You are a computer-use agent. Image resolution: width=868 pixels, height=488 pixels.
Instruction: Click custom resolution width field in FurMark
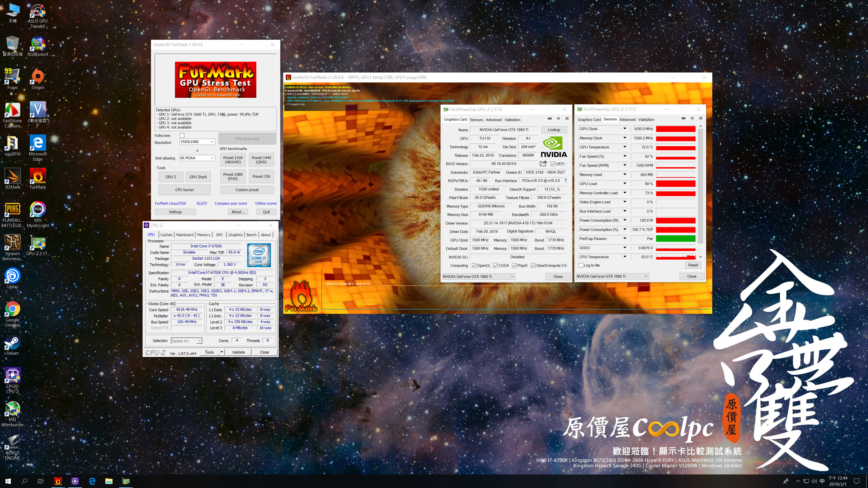[x=186, y=150]
